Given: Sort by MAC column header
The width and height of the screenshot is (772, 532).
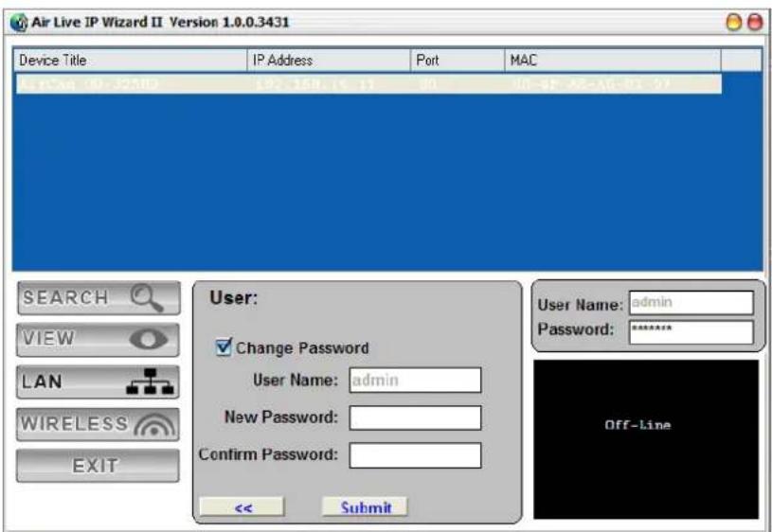Looking at the screenshot, I should tap(613, 60).
